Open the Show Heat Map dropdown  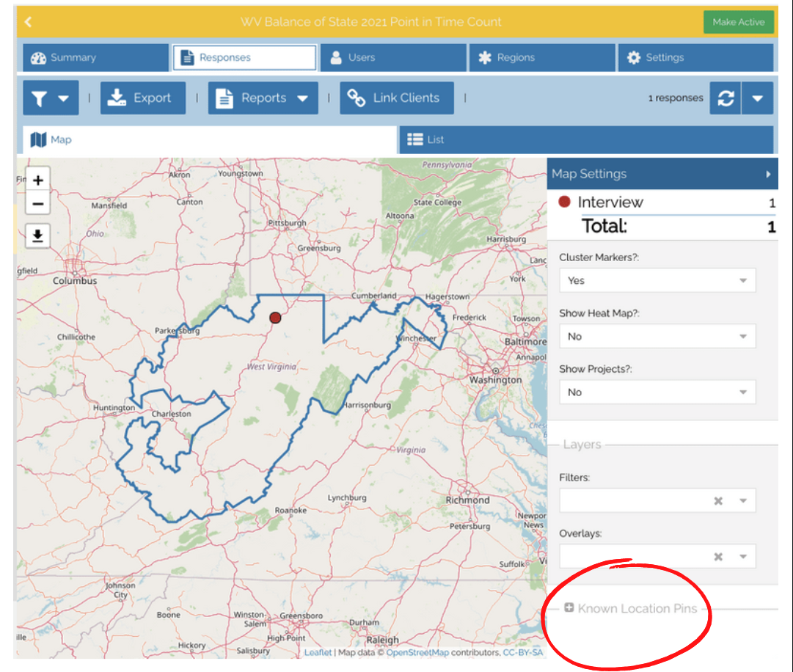coord(657,336)
